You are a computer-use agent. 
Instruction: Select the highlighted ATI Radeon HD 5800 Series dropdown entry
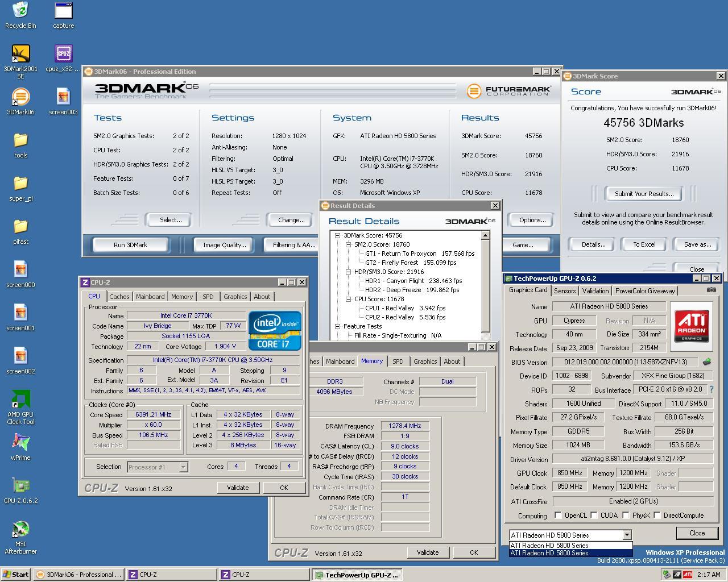pos(570,552)
